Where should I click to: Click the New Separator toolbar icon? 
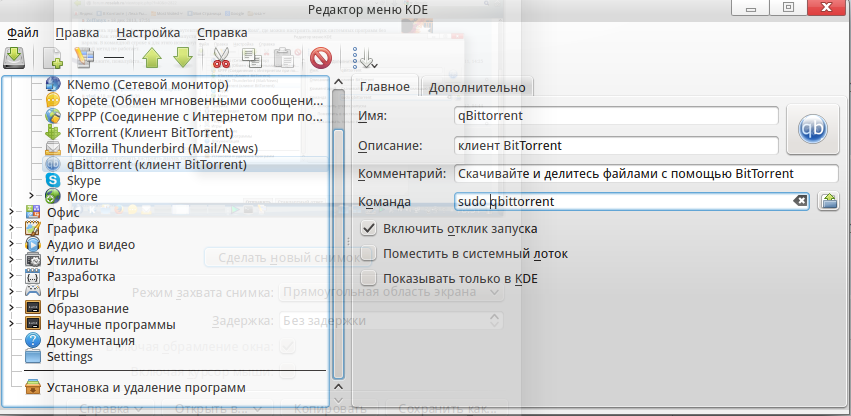click(x=114, y=57)
